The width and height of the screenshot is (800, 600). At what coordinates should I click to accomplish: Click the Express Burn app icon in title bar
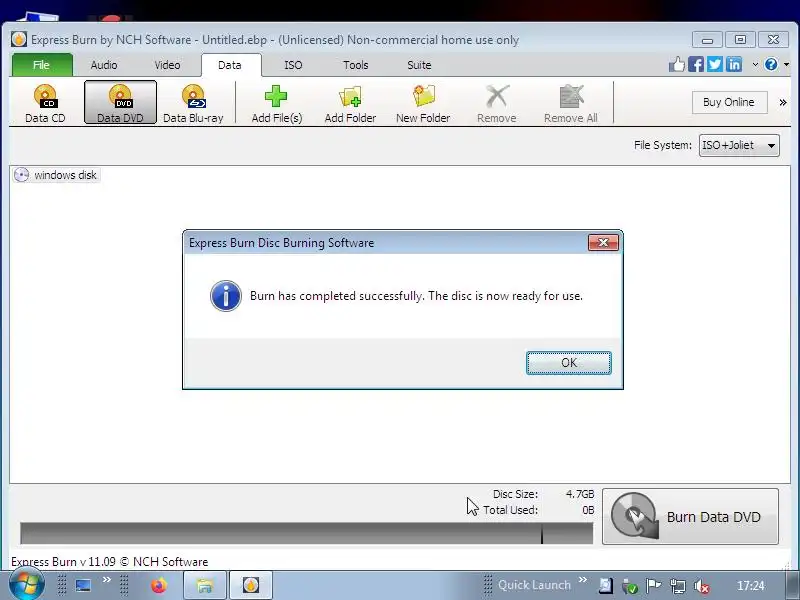(x=19, y=39)
